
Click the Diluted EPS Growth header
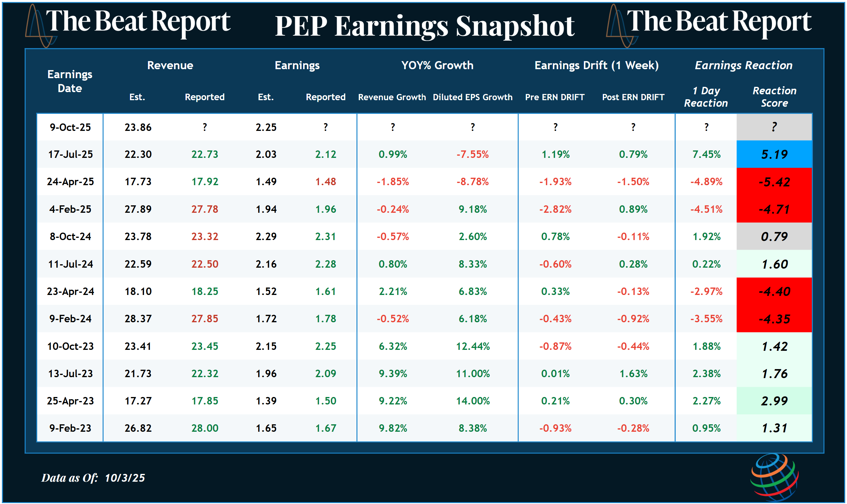pyautogui.click(x=472, y=97)
